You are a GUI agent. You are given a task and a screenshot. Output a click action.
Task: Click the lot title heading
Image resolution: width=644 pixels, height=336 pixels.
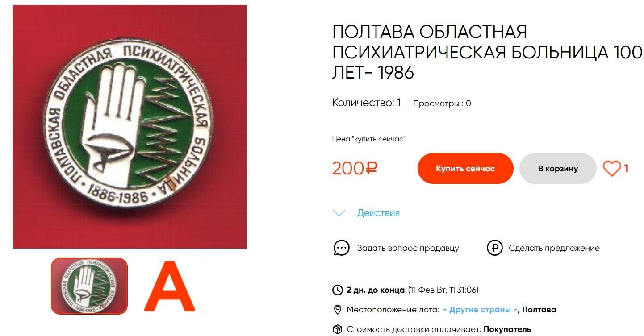coord(487,52)
